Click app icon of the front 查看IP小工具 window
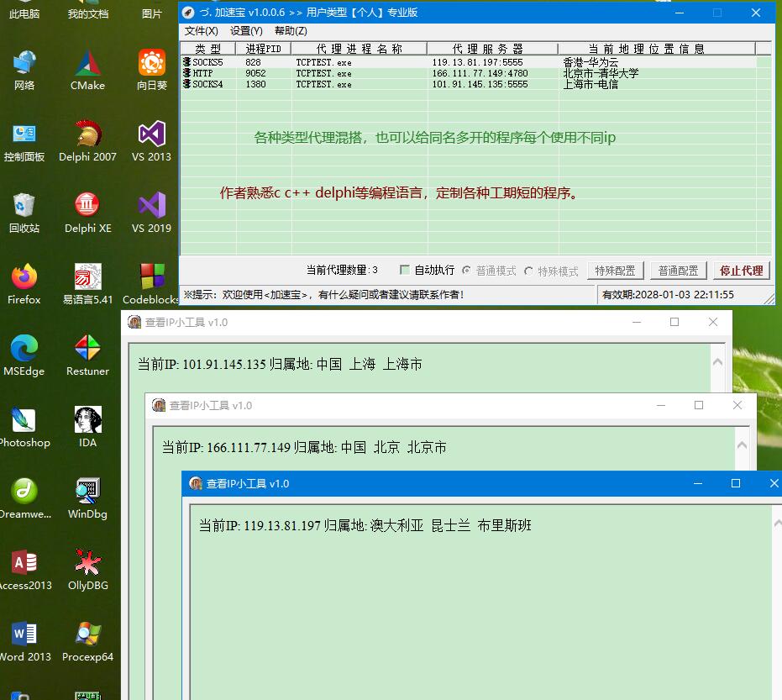 (x=196, y=483)
